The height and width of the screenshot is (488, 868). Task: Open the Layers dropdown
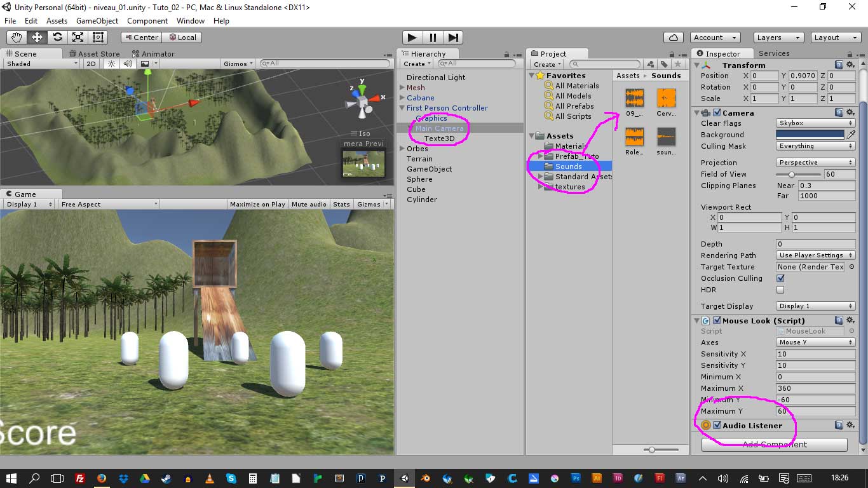point(778,37)
